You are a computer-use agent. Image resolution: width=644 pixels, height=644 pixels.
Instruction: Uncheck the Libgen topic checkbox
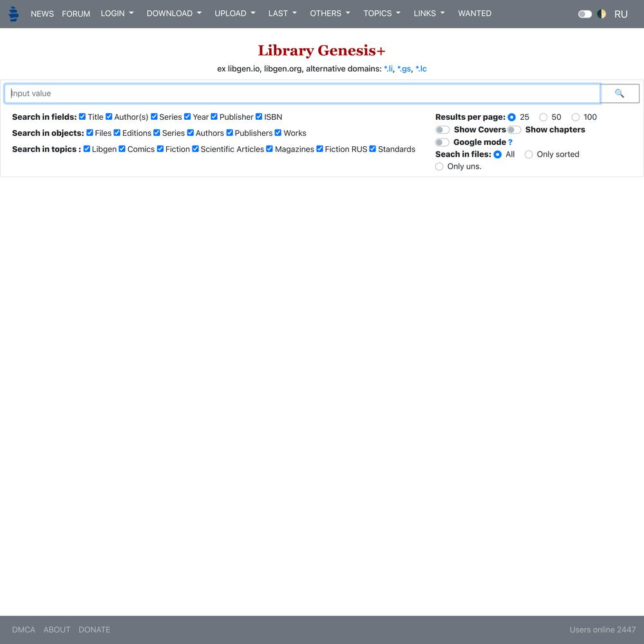coord(87,149)
